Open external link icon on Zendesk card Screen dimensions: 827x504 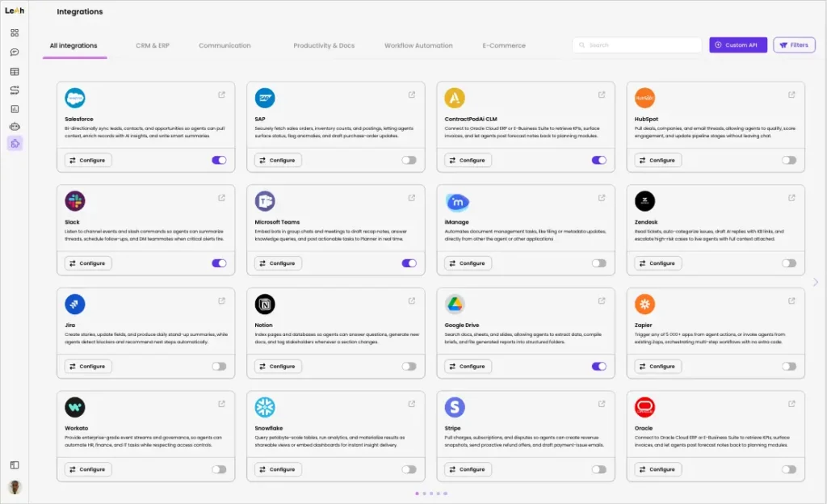pos(791,198)
